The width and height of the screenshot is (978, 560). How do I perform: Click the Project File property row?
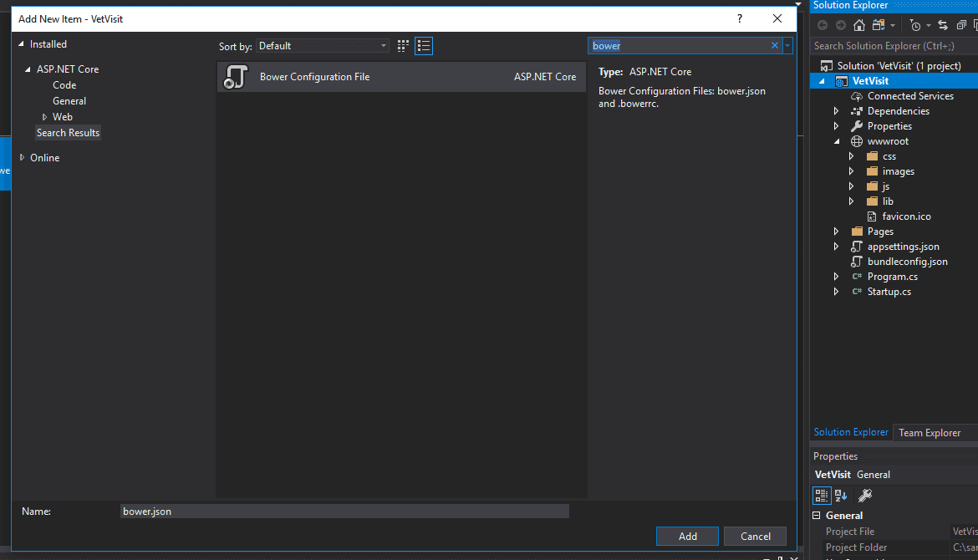[894, 532]
